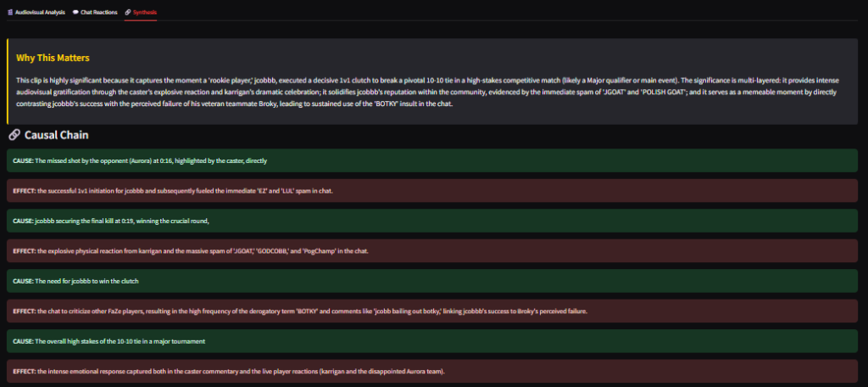Switch to the Audiovisual Analysis tab

(39, 13)
